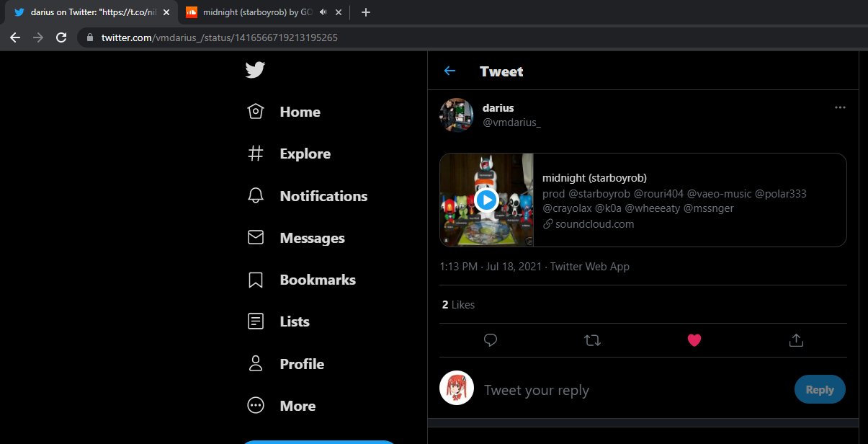The width and height of the screenshot is (868, 444).
Task: Go back using the Tweet arrow
Action: click(x=449, y=71)
